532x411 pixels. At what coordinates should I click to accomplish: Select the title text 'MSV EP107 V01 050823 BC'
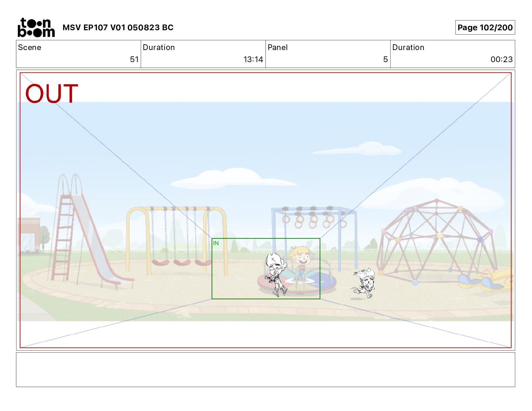pos(118,28)
